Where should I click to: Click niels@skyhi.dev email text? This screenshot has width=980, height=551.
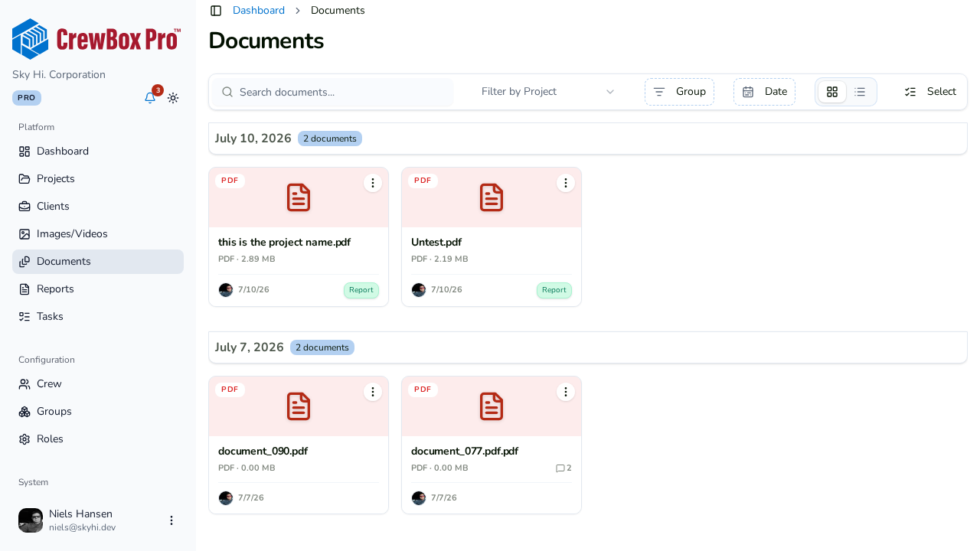coord(83,527)
